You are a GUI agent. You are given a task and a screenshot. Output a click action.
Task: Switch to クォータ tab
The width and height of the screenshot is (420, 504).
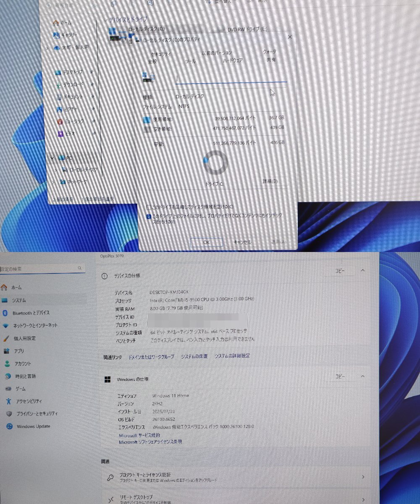pos(270,52)
